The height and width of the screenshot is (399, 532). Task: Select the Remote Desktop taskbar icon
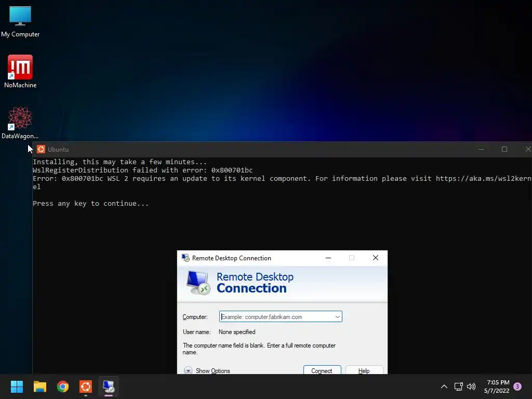pos(109,387)
